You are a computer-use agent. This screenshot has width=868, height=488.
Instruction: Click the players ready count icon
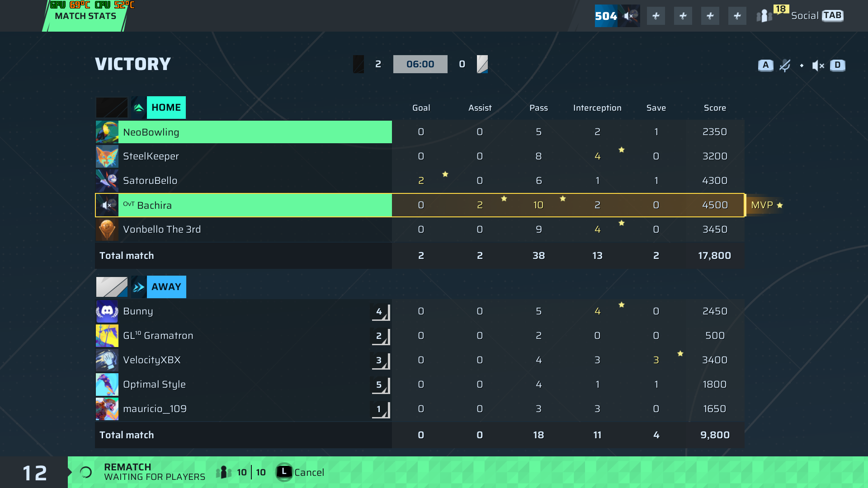(x=224, y=472)
